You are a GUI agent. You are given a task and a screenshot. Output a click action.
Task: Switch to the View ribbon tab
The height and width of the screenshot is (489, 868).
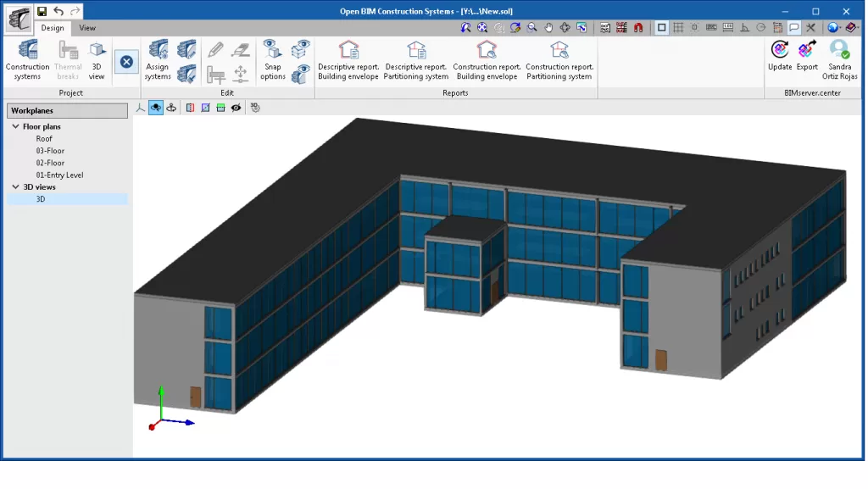[x=87, y=28]
